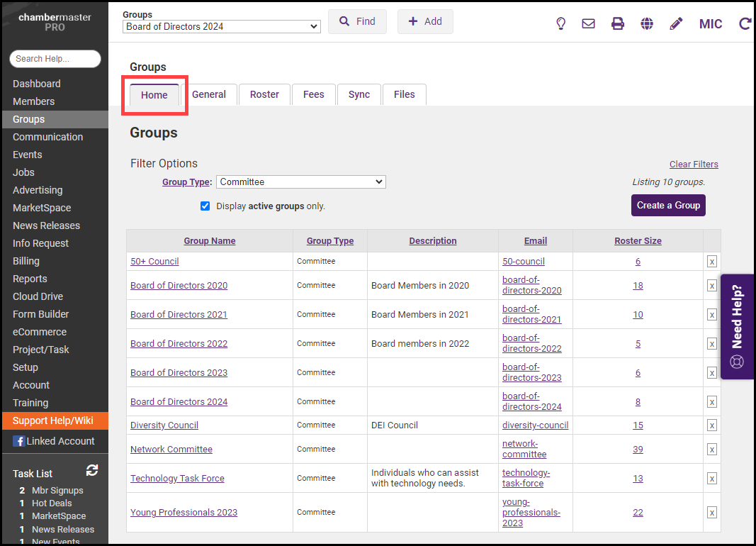756x546 pixels.
Task: Open the Group Type dropdown
Action: click(x=300, y=182)
